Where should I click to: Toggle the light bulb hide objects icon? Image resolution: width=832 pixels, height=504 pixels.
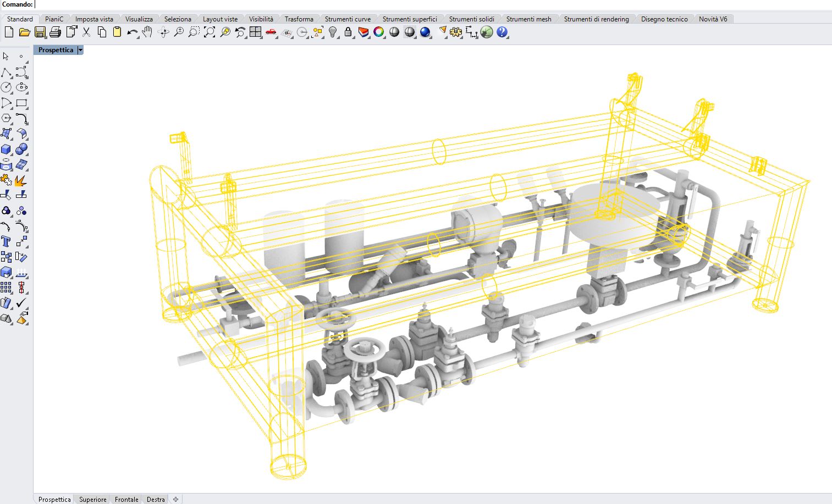coord(333,32)
